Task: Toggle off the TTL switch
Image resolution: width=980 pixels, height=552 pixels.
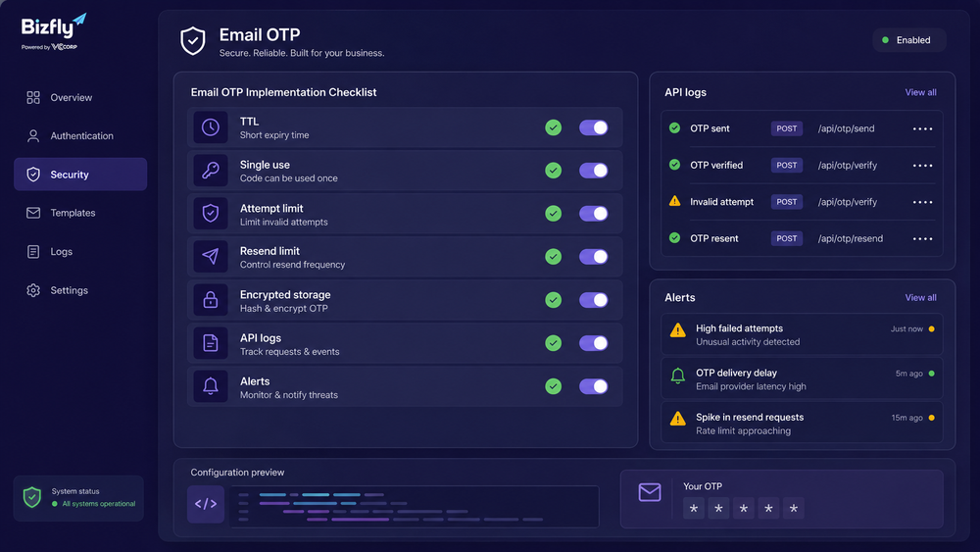Action: [593, 127]
